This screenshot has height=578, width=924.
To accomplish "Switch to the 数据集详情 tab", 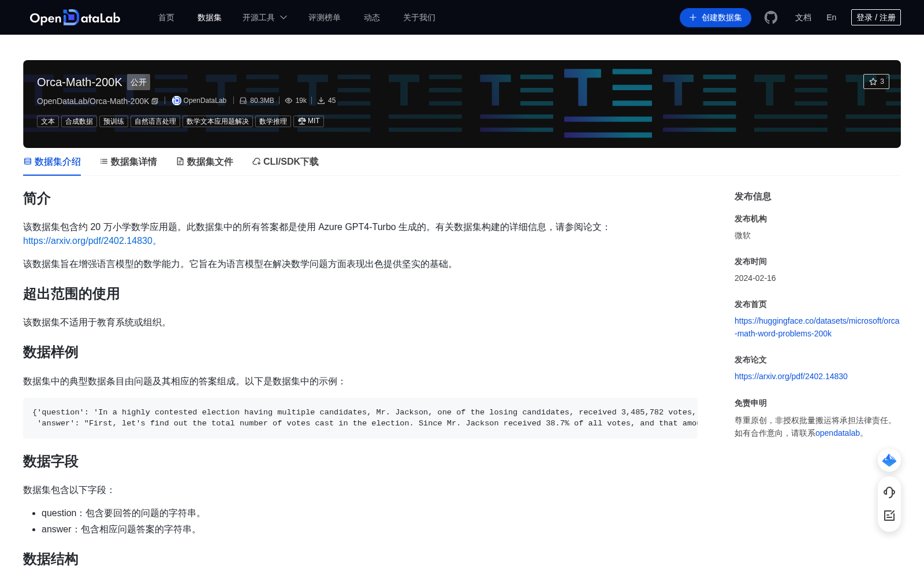I will pyautogui.click(x=128, y=162).
